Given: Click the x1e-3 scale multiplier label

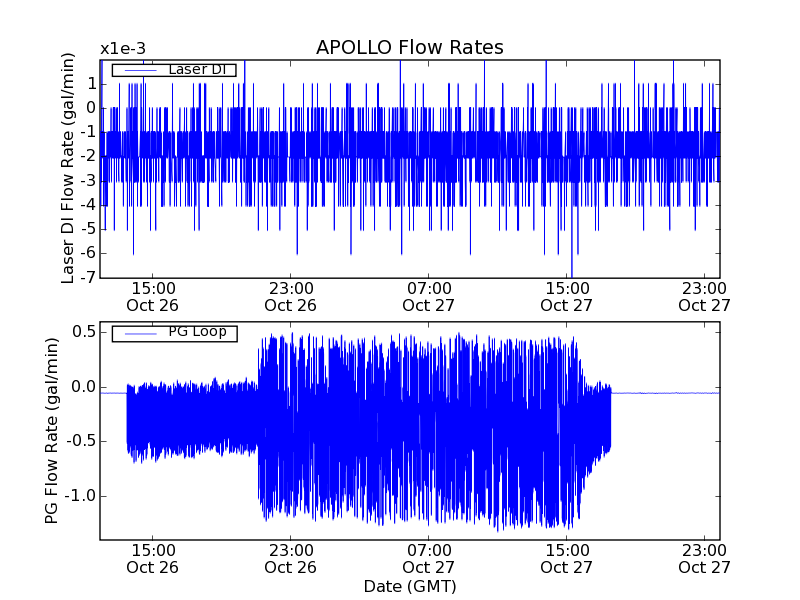Looking at the screenshot, I should (x=123, y=48).
